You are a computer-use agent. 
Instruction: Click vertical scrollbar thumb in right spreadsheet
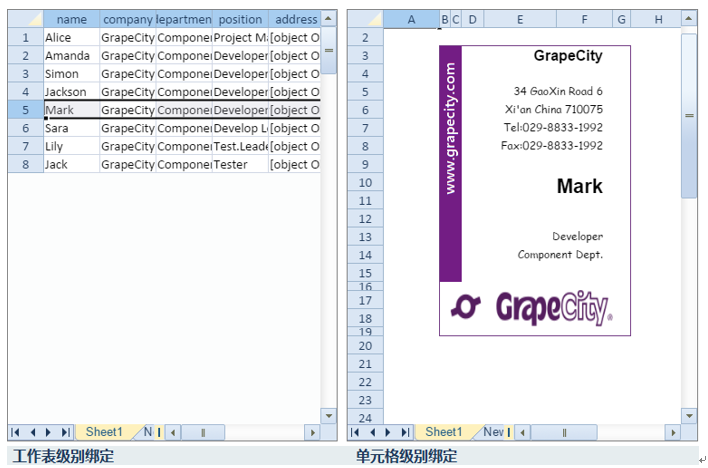[x=689, y=115]
